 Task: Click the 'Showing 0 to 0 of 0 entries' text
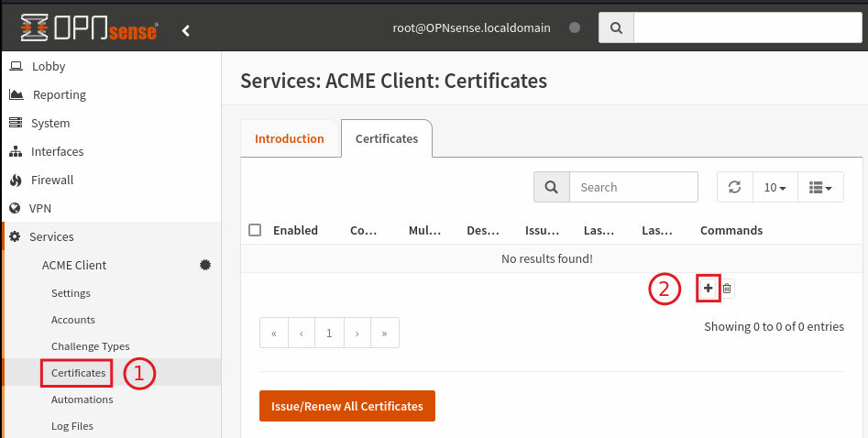point(774,327)
